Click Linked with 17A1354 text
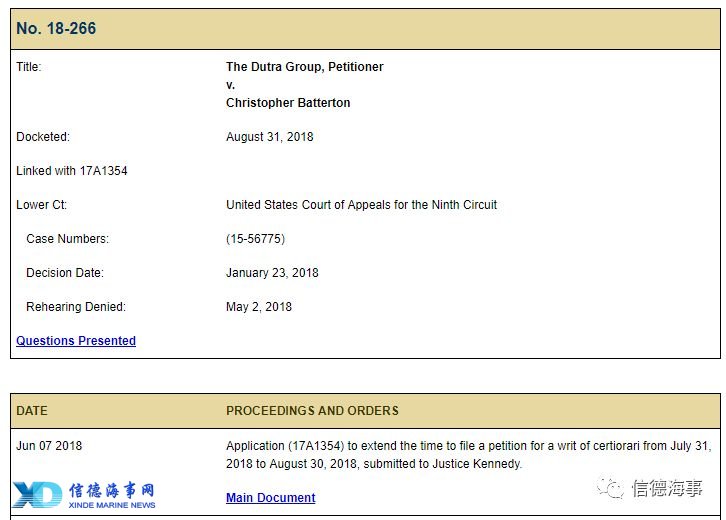This screenshot has width=726, height=520. (x=72, y=171)
